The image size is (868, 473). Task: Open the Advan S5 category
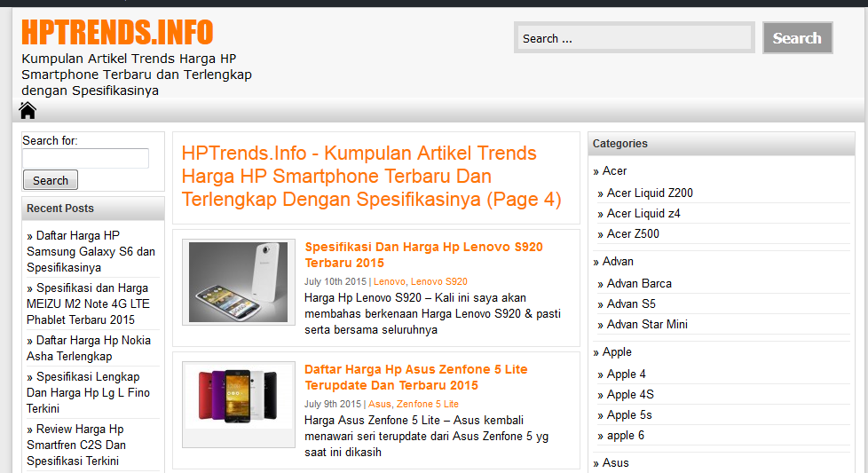point(631,304)
